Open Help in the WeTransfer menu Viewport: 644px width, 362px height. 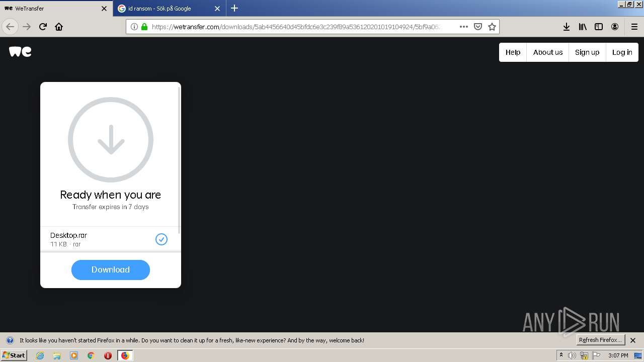pos(513,52)
